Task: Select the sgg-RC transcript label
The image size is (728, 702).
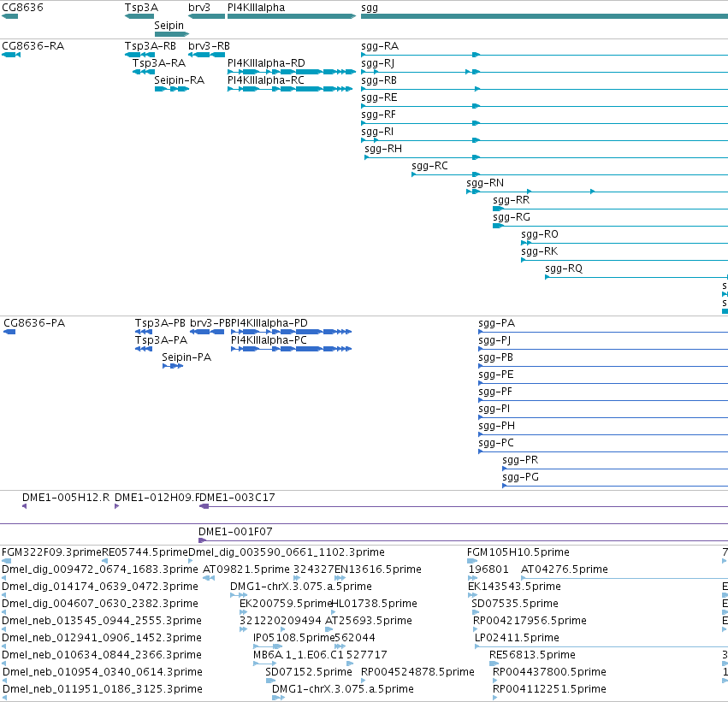Action: [430, 166]
